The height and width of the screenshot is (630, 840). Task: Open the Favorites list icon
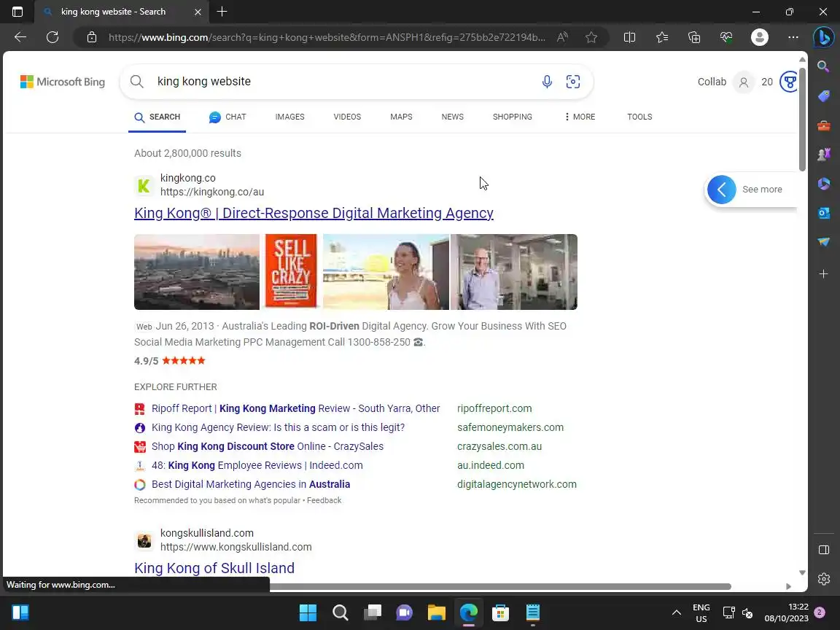662,37
